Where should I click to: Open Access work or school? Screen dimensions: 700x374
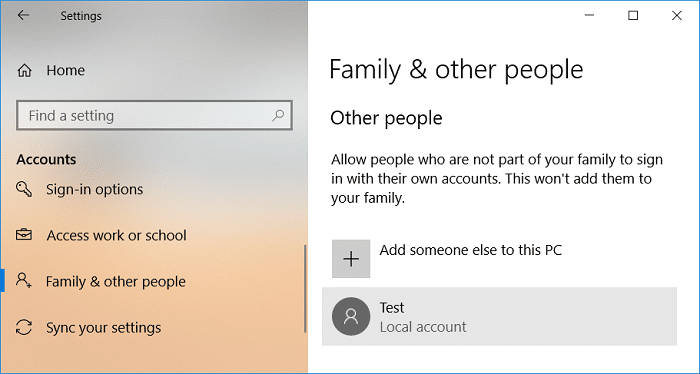pos(117,235)
